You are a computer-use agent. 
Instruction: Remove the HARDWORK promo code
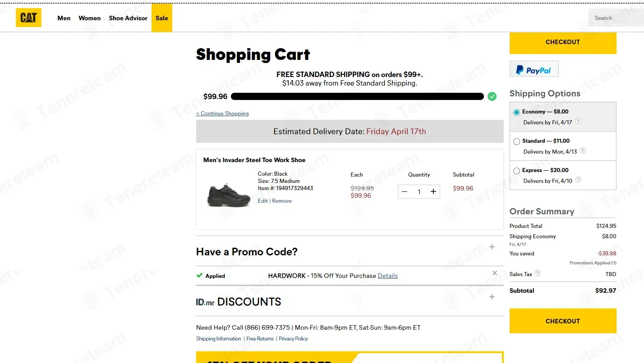[x=495, y=273]
